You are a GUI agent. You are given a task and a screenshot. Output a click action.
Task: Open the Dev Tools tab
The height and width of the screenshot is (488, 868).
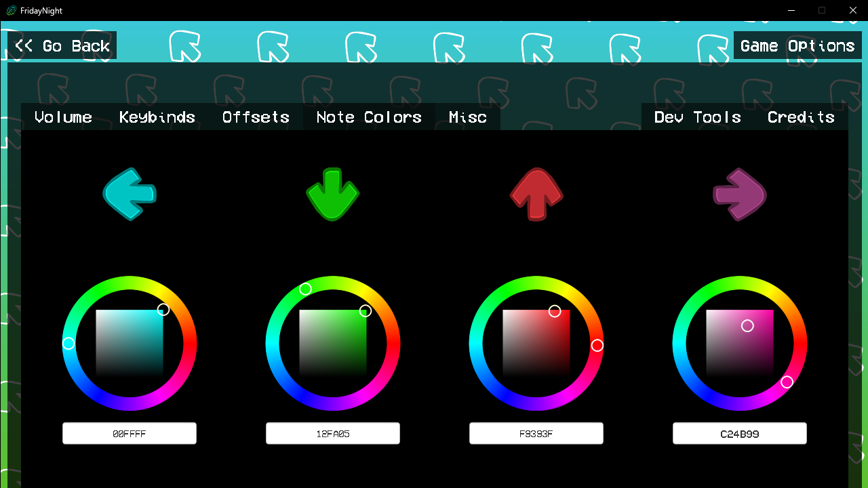[x=697, y=117]
